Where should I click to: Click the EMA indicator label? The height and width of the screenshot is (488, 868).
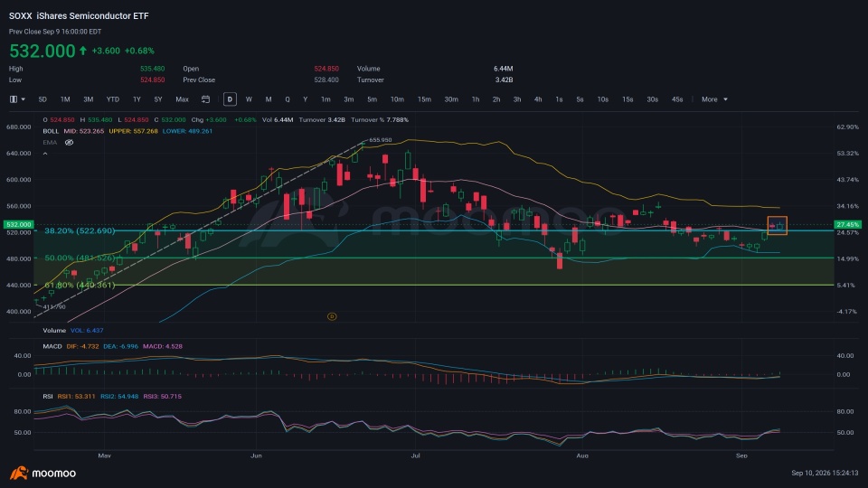(x=50, y=143)
